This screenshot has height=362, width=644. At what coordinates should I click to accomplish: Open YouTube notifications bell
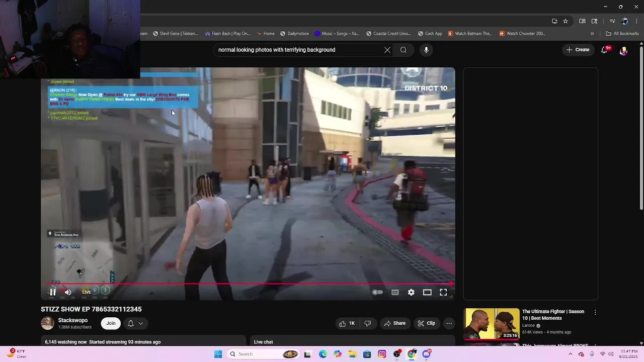[604, 50]
